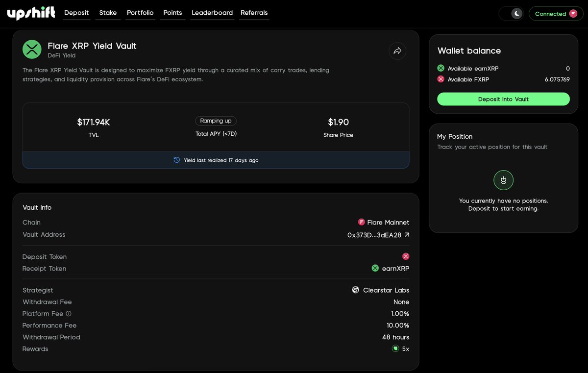Click the Available earnXRP 0 balance
Screen dimensions: 588x373
(x=568, y=69)
